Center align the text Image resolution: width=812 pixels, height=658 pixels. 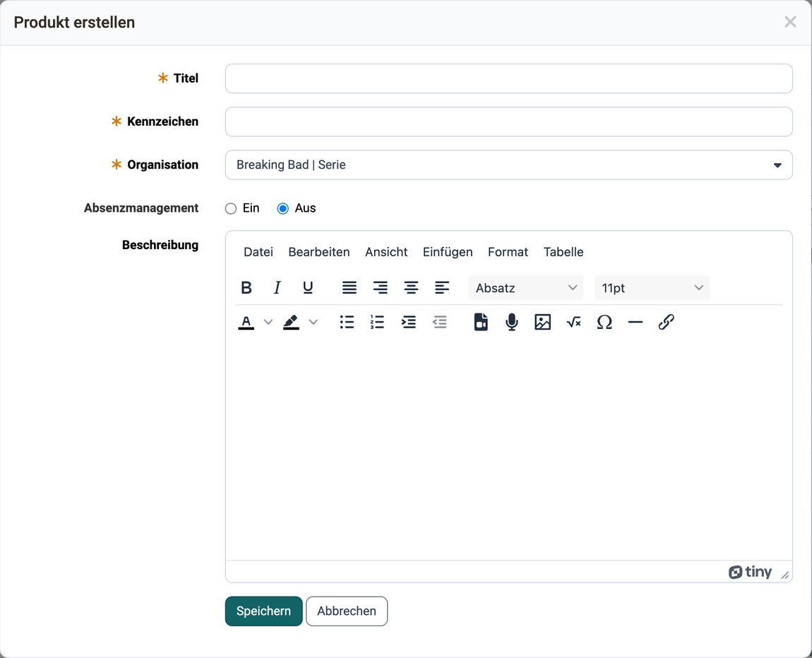point(411,288)
